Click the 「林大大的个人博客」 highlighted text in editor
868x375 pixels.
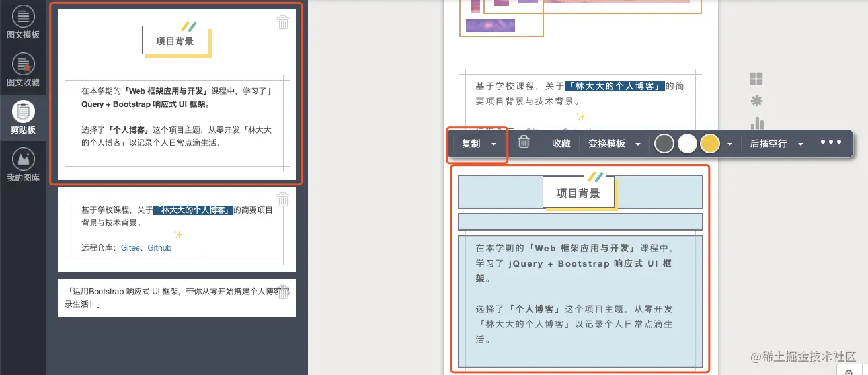click(x=615, y=86)
